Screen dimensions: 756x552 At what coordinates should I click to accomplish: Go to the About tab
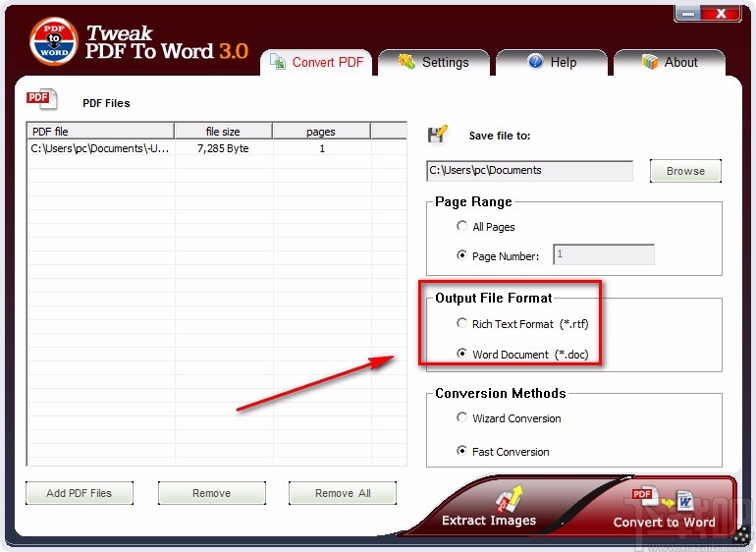[670, 62]
